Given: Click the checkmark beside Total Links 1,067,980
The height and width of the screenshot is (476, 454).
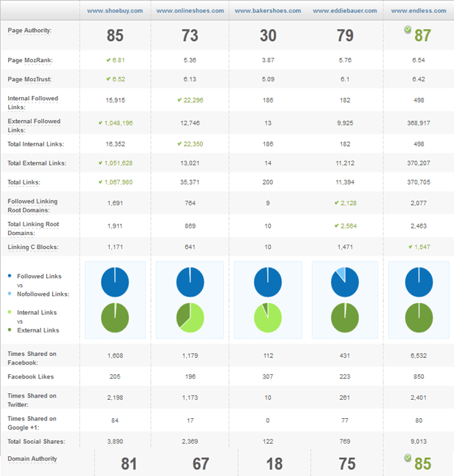Looking at the screenshot, I should tap(100, 182).
